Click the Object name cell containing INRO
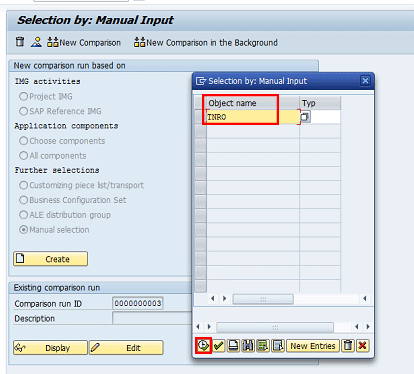414x374 pixels. coord(253,117)
